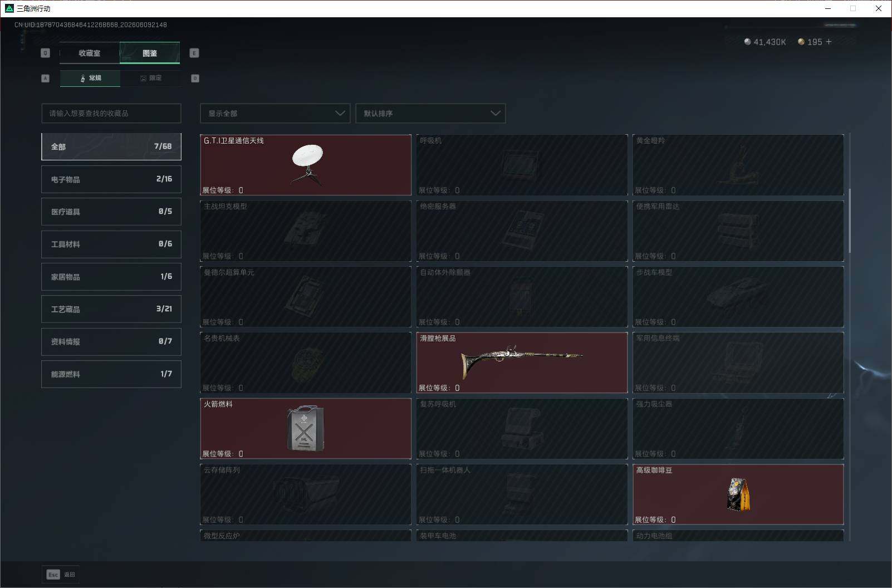892x588 pixels.
Task: Switch to the 图鉴 tab
Action: pos(150,53)
